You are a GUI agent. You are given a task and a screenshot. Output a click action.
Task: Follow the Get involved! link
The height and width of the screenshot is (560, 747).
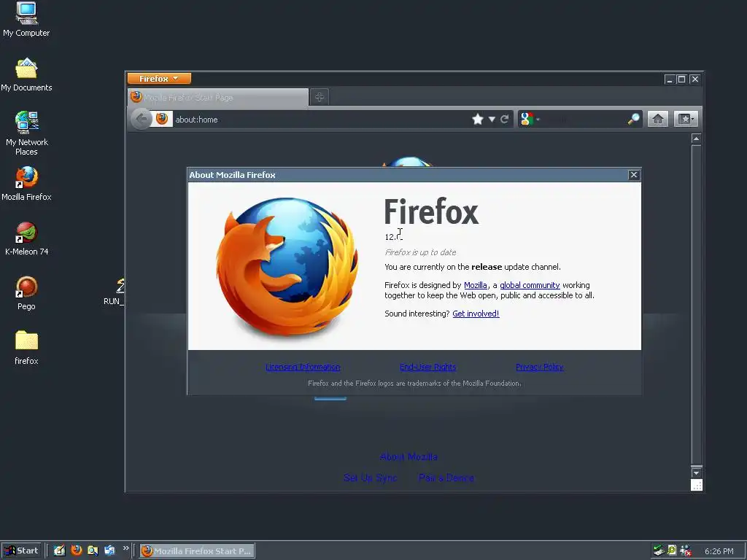(x=476, y=314)
